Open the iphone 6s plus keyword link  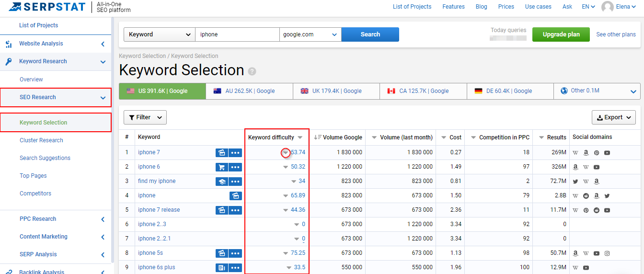pyautogui.click(x=157, y=267)
